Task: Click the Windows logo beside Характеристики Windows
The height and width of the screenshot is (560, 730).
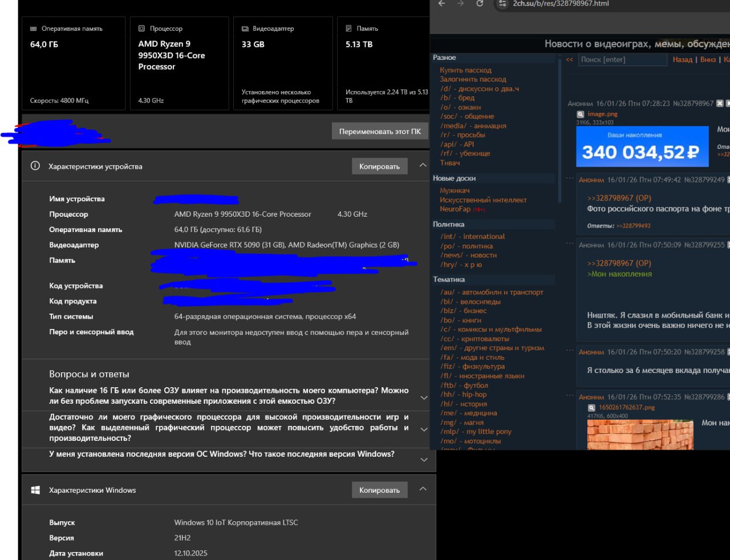Action: click(35, 490)
